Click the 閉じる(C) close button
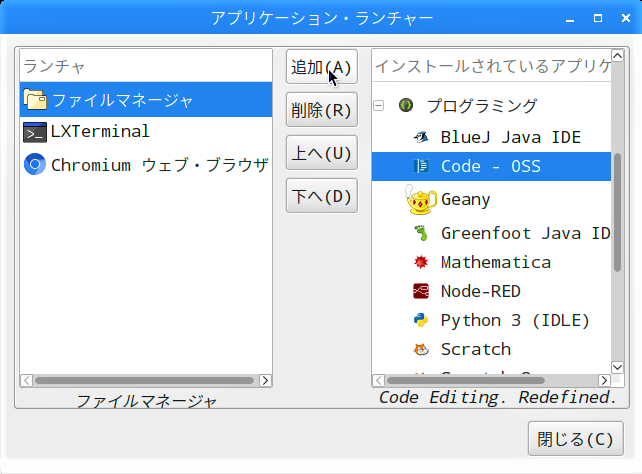 pyautogui.click(x=576, y=439)
